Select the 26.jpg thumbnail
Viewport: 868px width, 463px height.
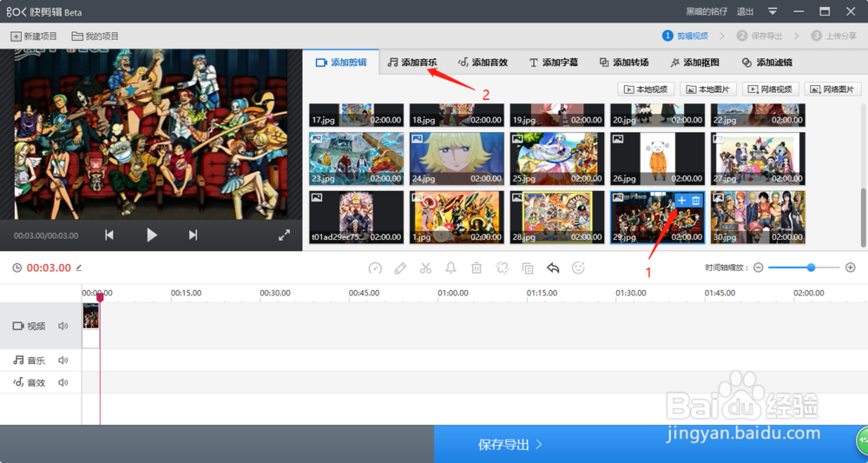tap(658, 158)
